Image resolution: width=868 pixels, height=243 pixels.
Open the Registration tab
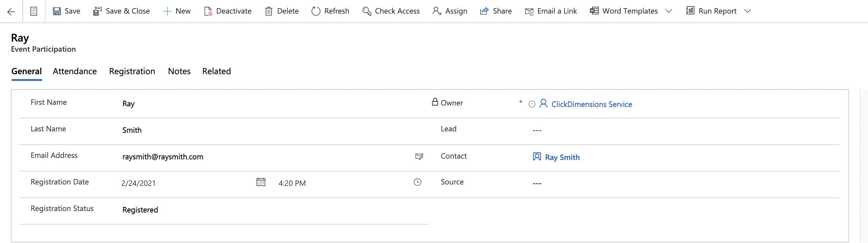(x=132, y=71)
